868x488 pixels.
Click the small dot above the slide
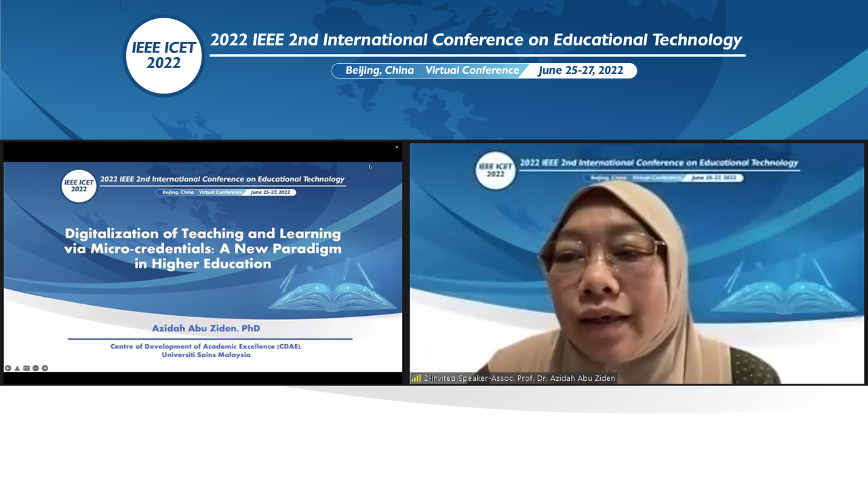click(x=396, y=146)
